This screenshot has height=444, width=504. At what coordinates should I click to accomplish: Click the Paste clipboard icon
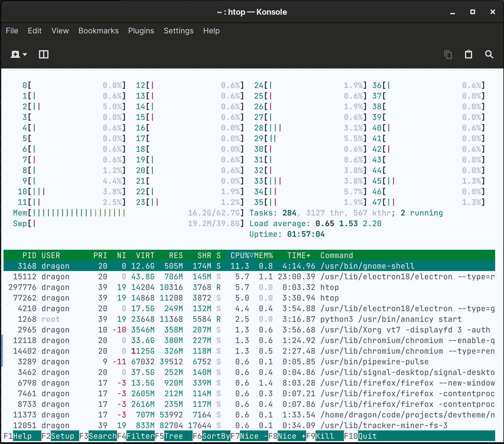click(469, 54)
